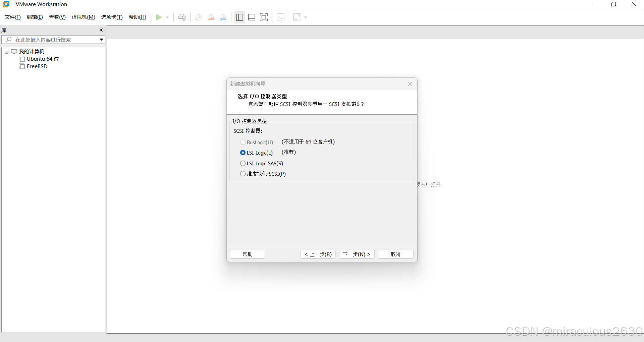The height and width of the screenshot is (342, 644).
Task: Click the 下一步(N) > button
Action: (357, 254)
